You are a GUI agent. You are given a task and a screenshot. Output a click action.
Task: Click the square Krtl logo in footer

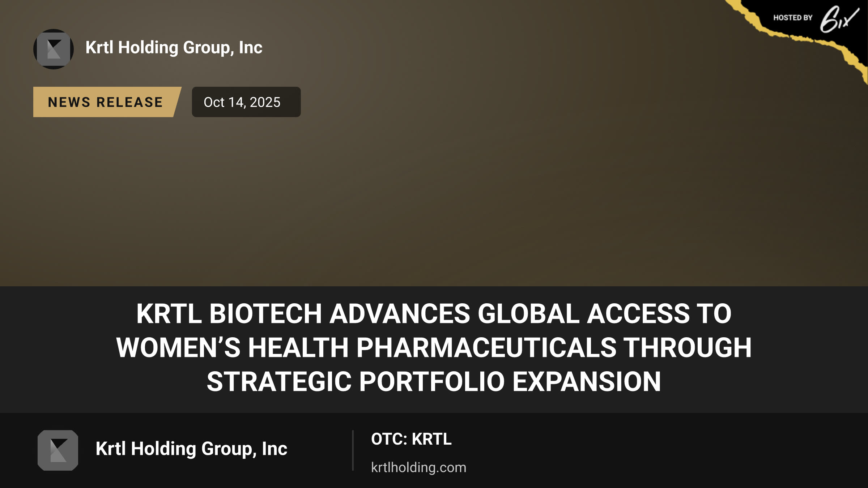point(58,450)
